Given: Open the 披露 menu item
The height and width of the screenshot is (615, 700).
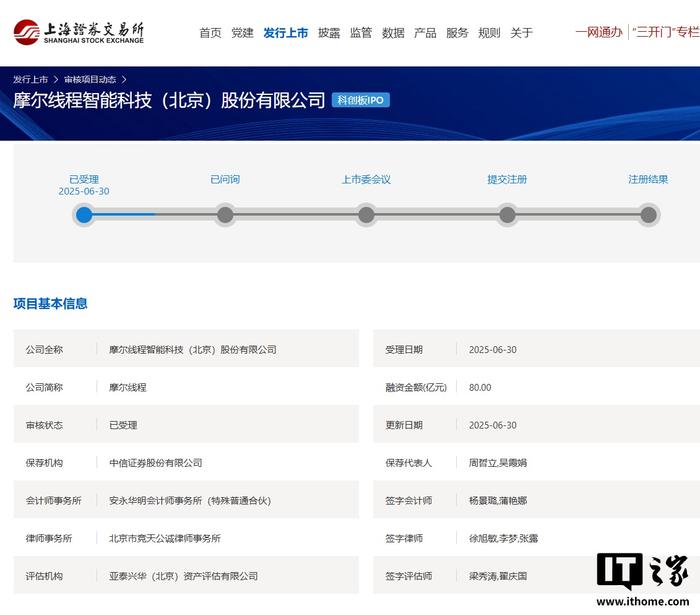Looking at the screenshot, I should click(329, 33).
